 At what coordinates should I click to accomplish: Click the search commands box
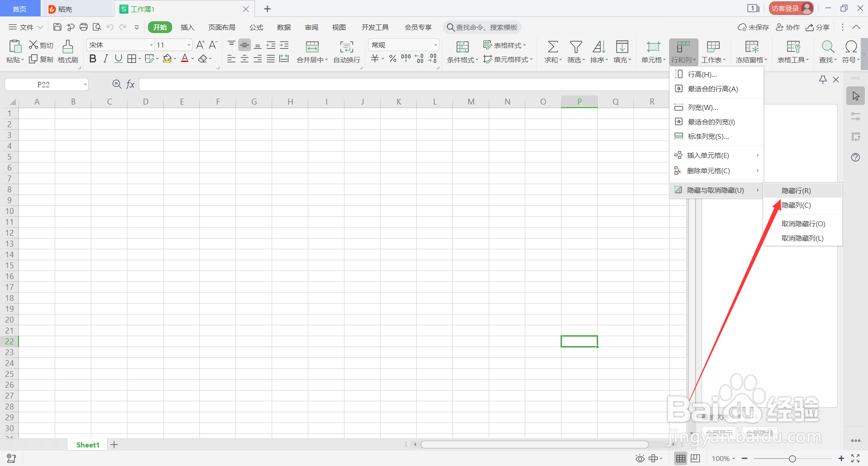pyautogui.click(x=482, y=28)
